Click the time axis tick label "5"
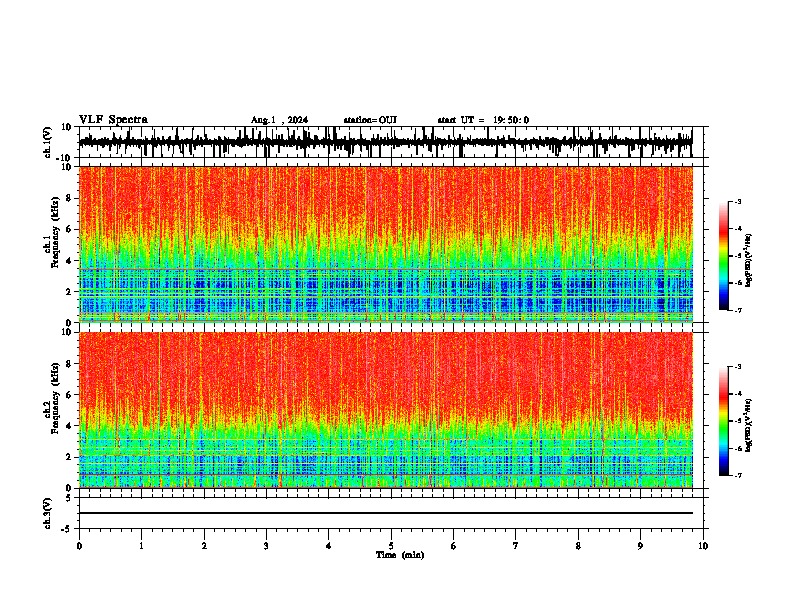 tap(391, 546)
